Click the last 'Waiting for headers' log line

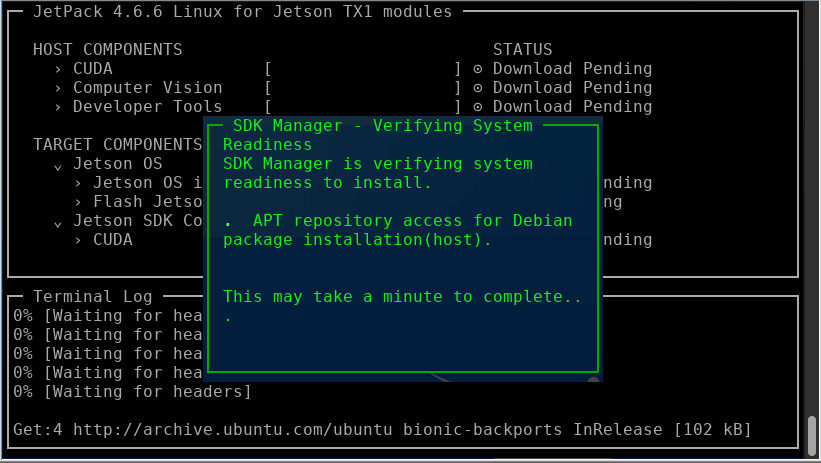point(132,392)
